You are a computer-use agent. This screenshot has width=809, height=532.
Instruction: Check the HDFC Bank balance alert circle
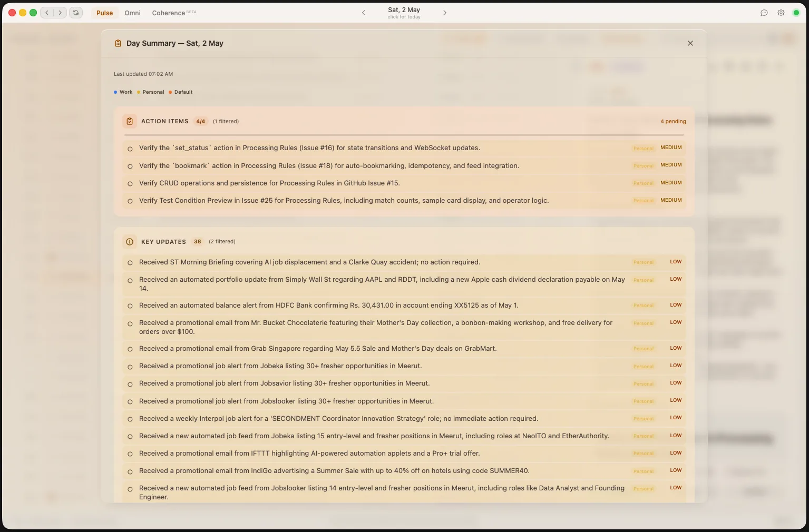130,306
